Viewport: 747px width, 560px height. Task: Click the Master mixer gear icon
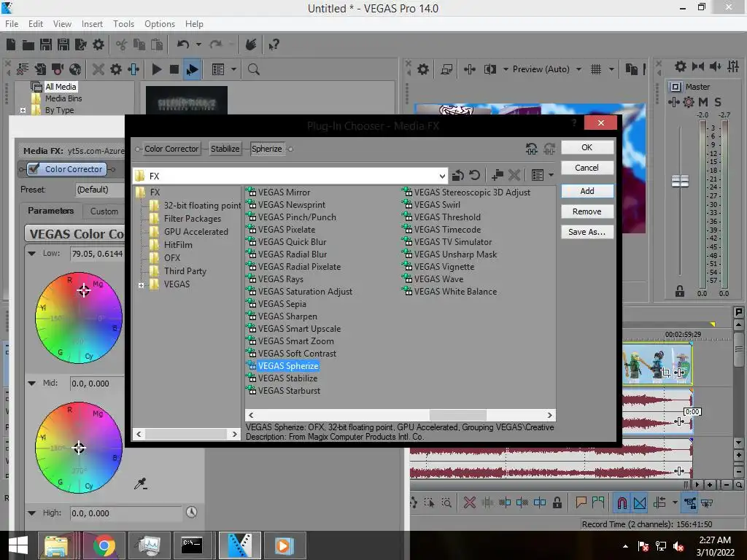[x=681, y=66]
